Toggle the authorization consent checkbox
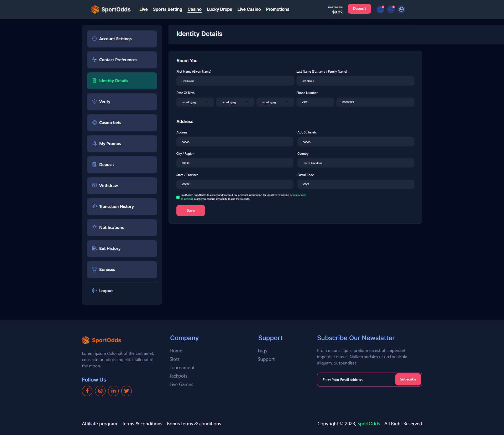Image resolution: width=504 pixels, height=435 pixels. tap(178, 197)
